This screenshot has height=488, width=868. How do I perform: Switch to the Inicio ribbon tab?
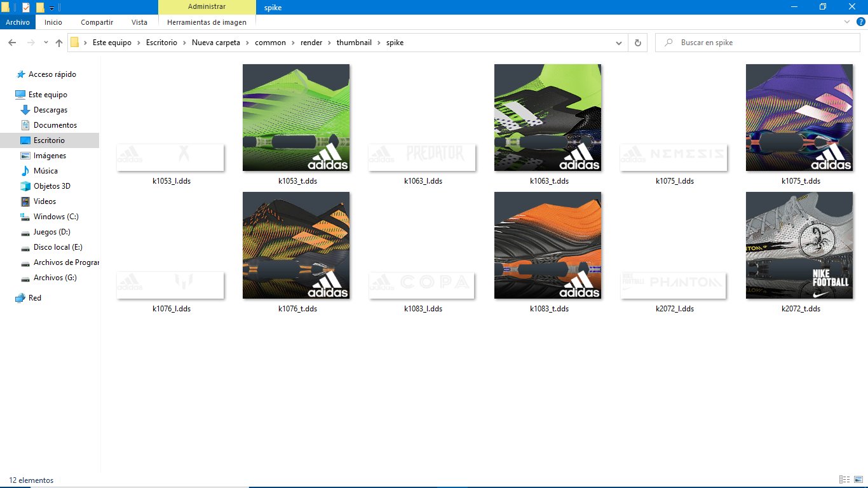click(x=53, y=22)
